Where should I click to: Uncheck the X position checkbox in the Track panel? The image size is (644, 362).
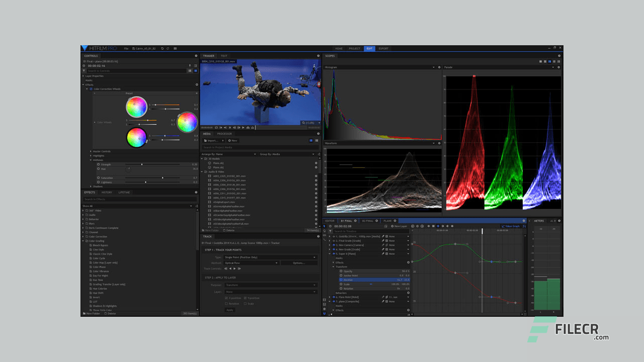[226, 298]
